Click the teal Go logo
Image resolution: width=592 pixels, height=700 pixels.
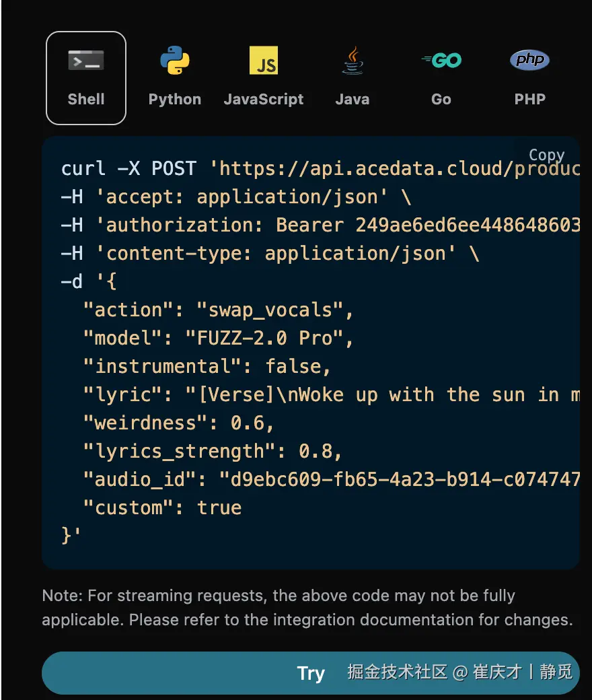click(x=441, y=61)
